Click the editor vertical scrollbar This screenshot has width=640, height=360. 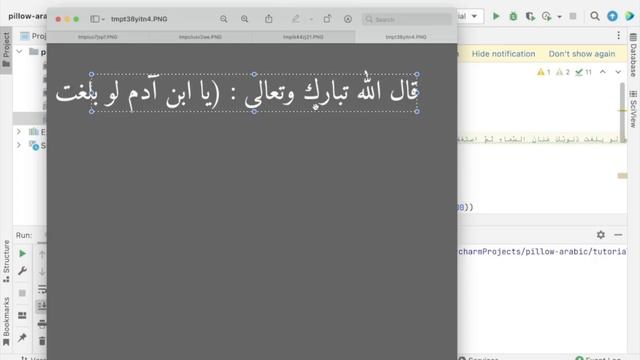pyautogui.click(x=622, y=112)
